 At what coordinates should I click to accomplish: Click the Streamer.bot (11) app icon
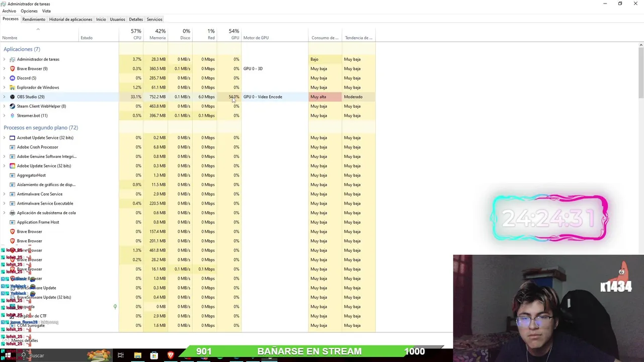(13, 116)
